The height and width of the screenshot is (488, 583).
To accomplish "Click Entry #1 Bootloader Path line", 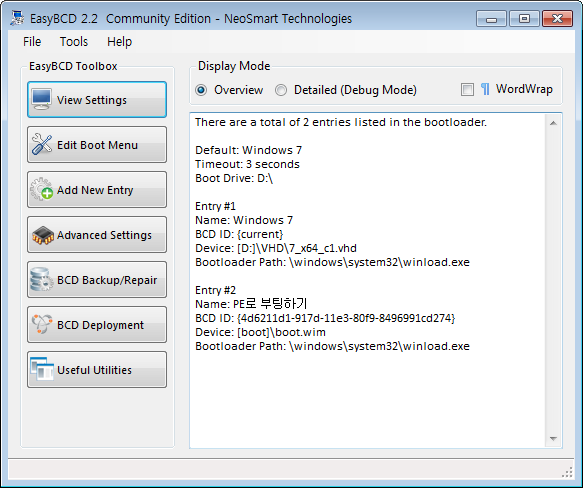I will 332,263.
